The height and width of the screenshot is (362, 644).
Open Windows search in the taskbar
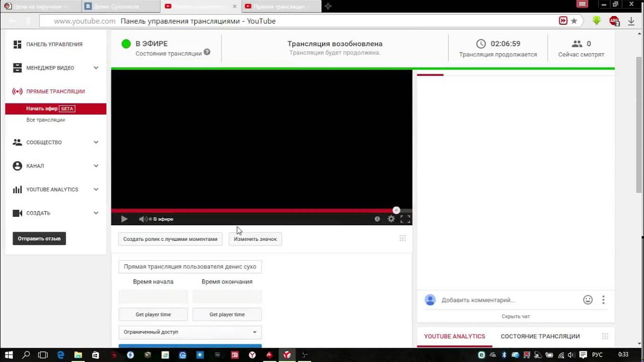(x=26, y=355)
